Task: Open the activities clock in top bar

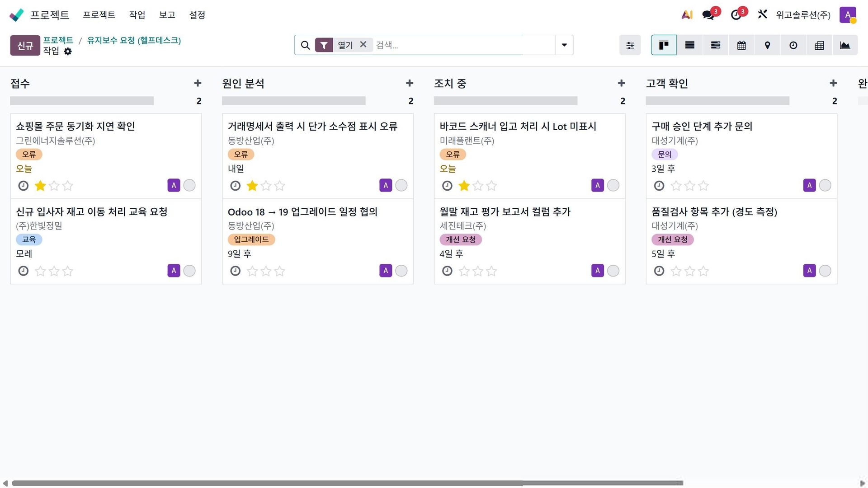Action: click(736, 15)
